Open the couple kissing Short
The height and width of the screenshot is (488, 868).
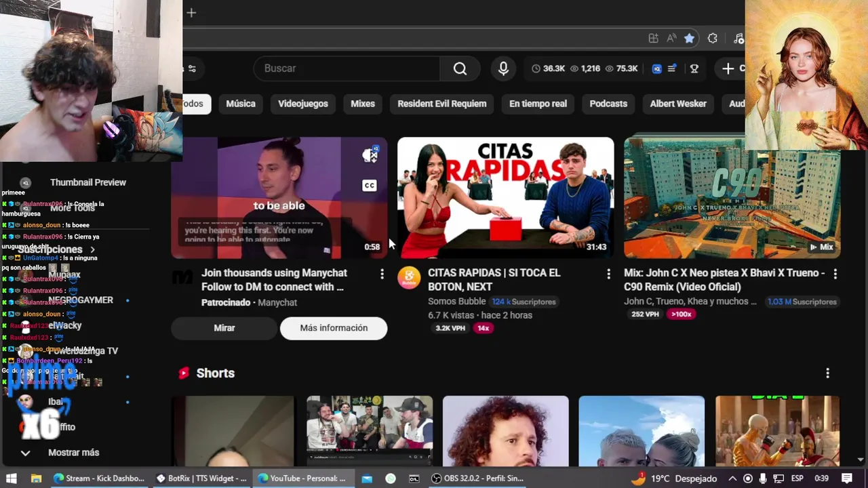pyautogui.click(x=642, y=431)
